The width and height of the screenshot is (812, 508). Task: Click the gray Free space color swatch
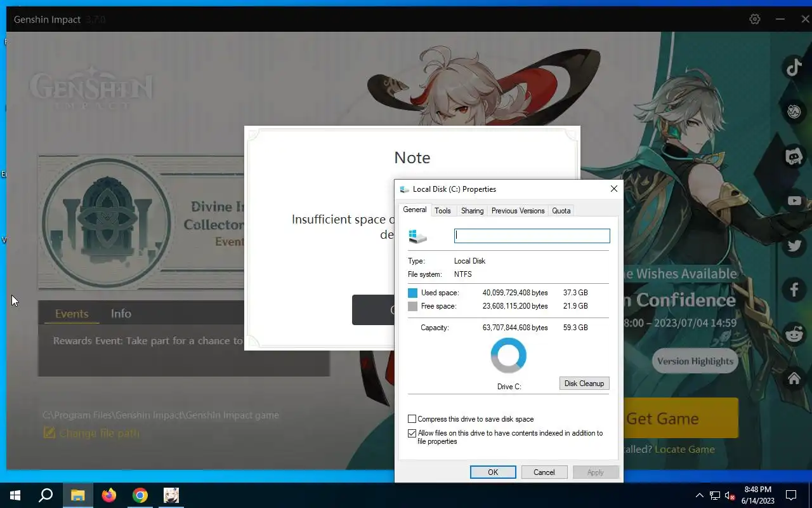[x=413, y=306]
